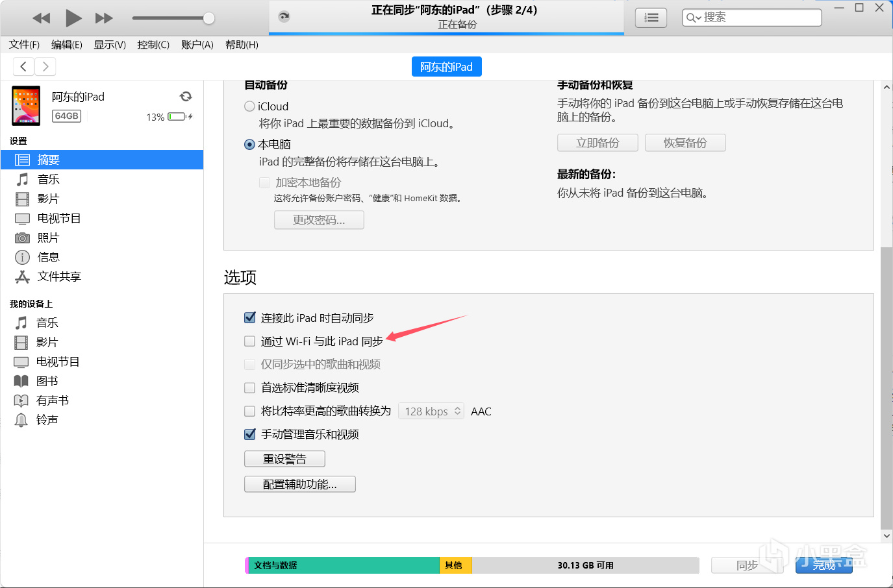
Task: Open the list view icon button
Action: coord(651,18)
